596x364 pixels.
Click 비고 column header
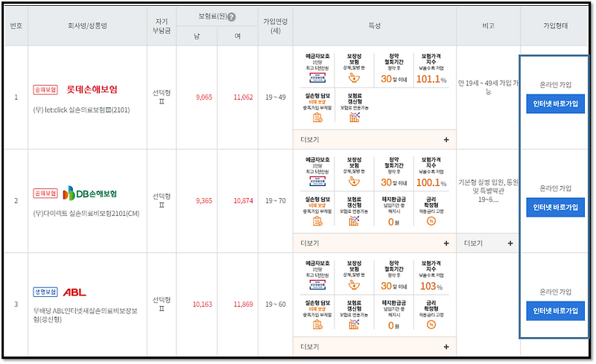(489, 26)
